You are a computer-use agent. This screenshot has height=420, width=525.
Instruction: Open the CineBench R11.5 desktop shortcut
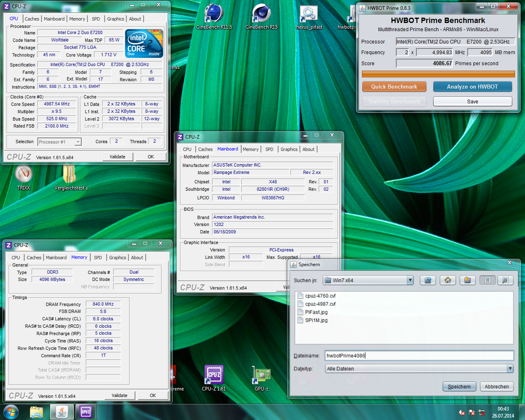(214, 17)
